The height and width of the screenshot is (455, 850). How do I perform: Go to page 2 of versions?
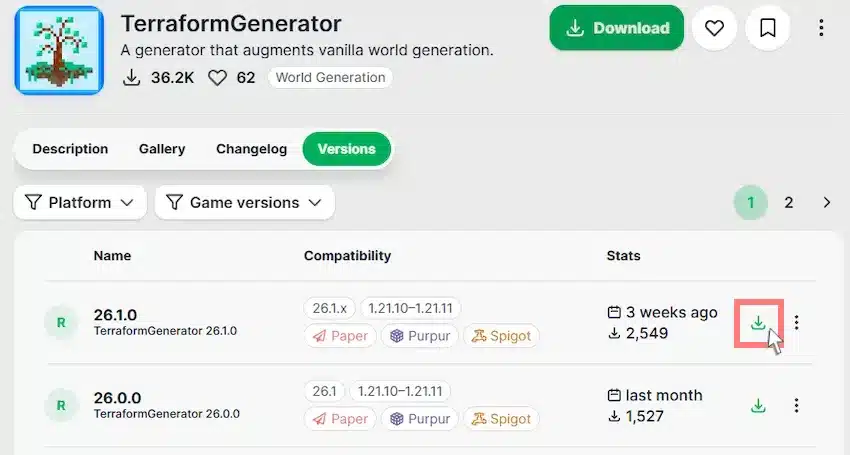[789, 203]
